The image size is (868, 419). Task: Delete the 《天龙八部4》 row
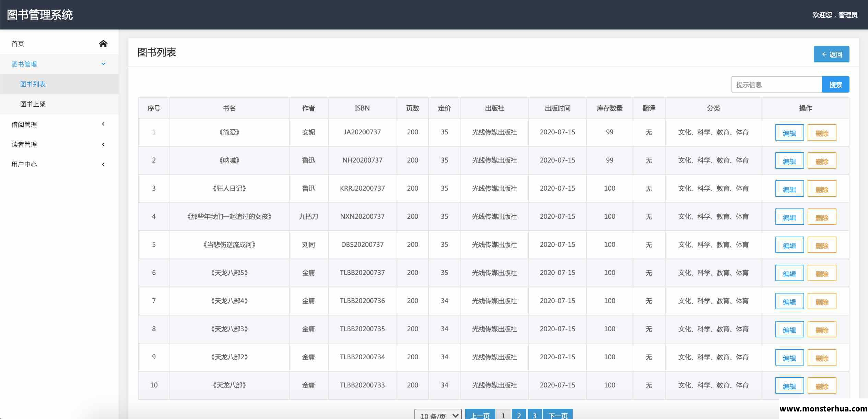pyautogui.click(x=822, y=301)
